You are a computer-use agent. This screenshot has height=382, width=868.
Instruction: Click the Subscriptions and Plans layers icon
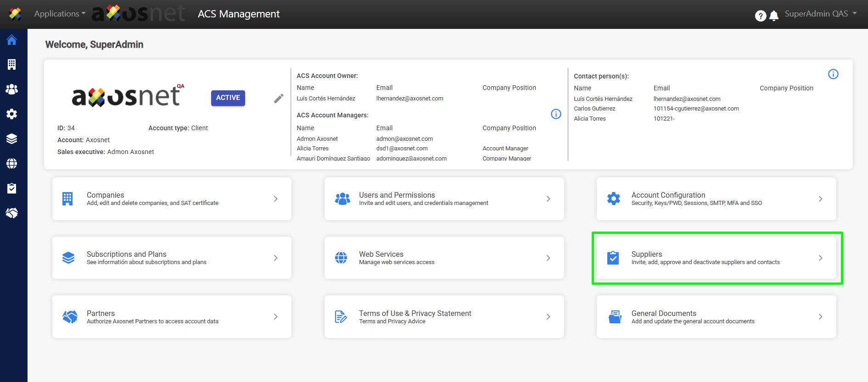[68, 258]
